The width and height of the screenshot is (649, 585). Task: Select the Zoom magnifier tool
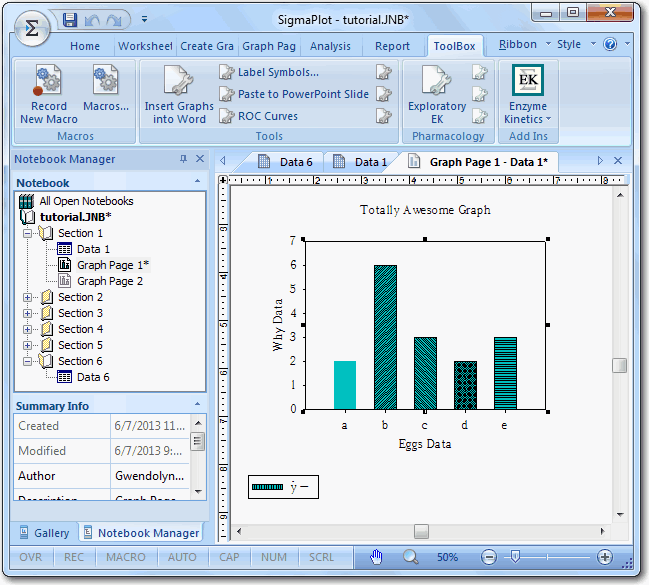pos(410,557)
